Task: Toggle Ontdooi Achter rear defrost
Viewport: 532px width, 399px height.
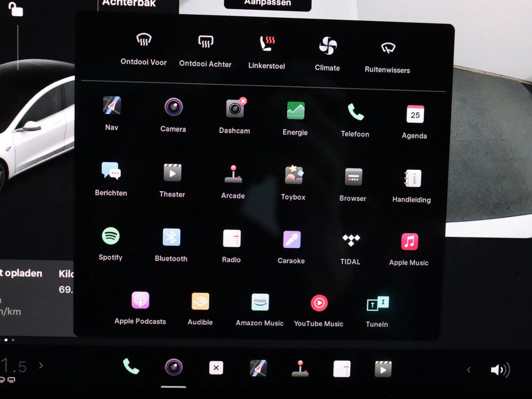Action: [x=205, y=42]
